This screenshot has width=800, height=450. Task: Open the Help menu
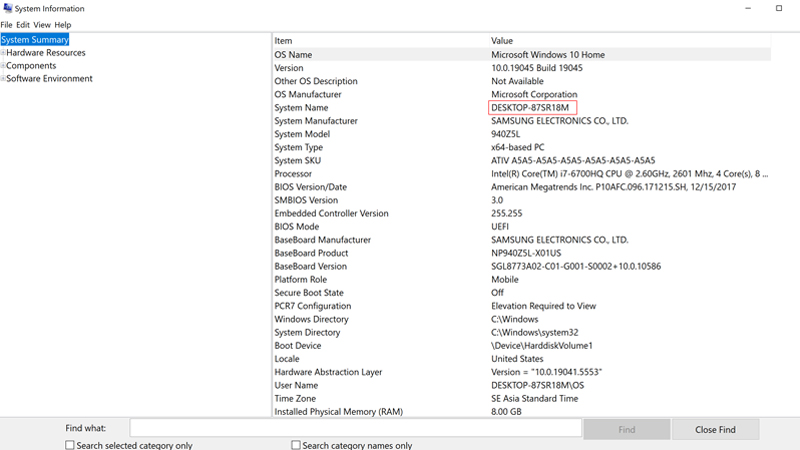coord(63,24)
